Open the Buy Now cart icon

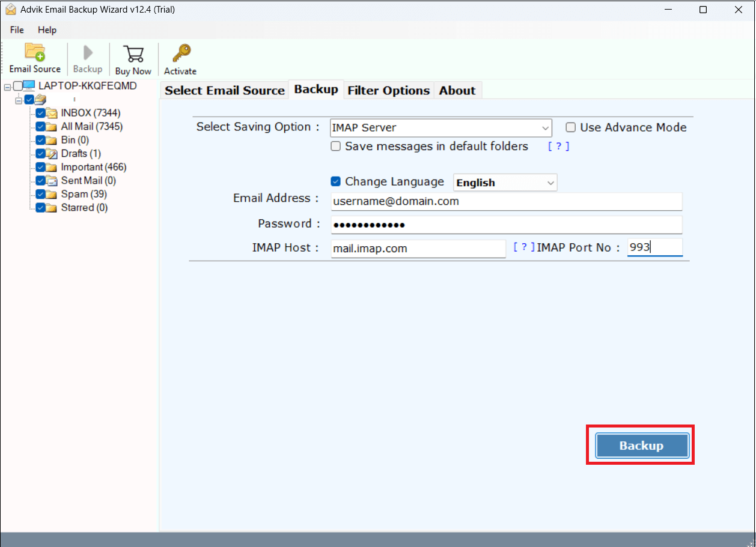[133, 53]
